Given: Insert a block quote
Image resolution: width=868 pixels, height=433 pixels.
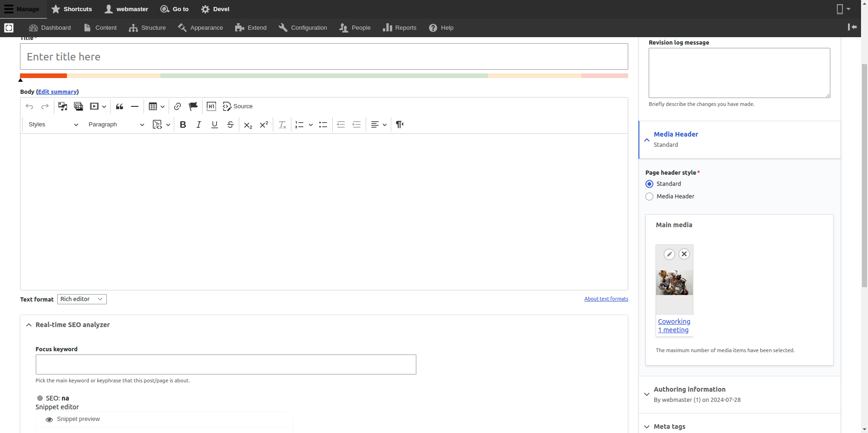Looking at the screenshot, I should (119, 106).
